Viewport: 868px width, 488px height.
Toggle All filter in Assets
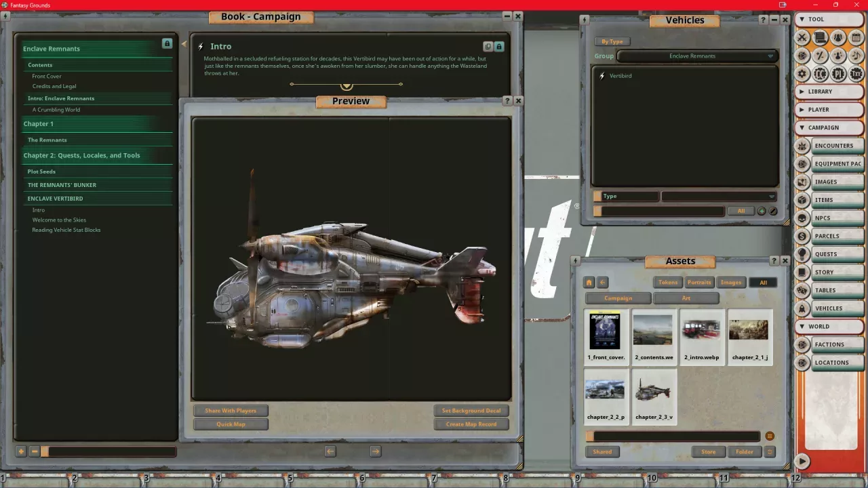click(x=764, y=283)
